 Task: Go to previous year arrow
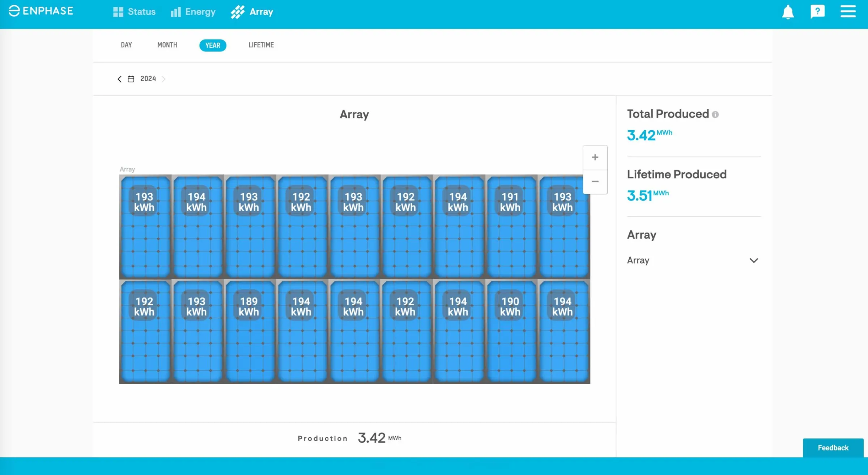[x=119, y=79]
